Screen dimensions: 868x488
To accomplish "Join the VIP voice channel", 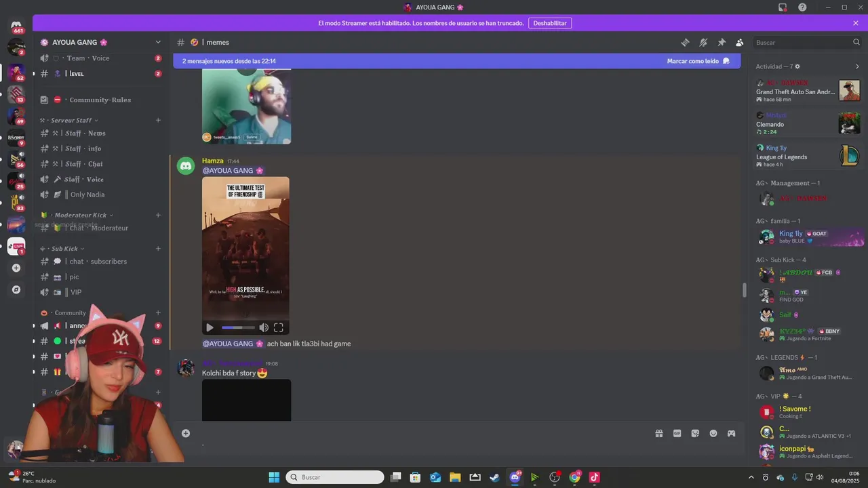I will tap(101, 292).
